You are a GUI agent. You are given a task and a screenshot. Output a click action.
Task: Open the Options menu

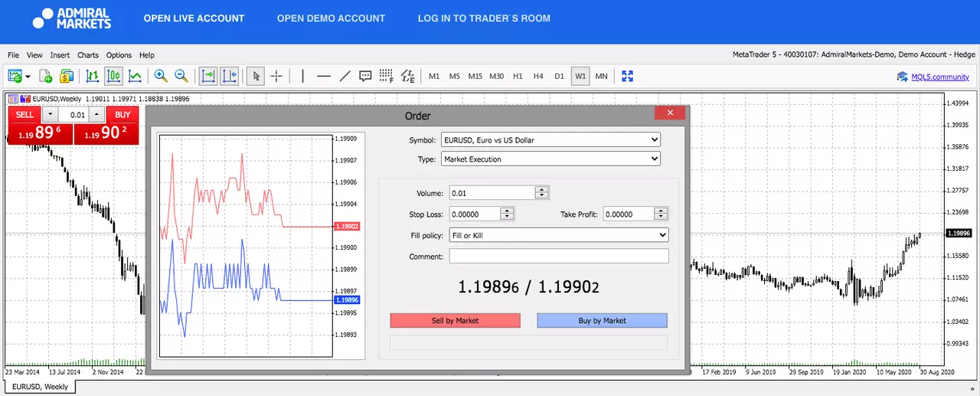click(119, 55)
